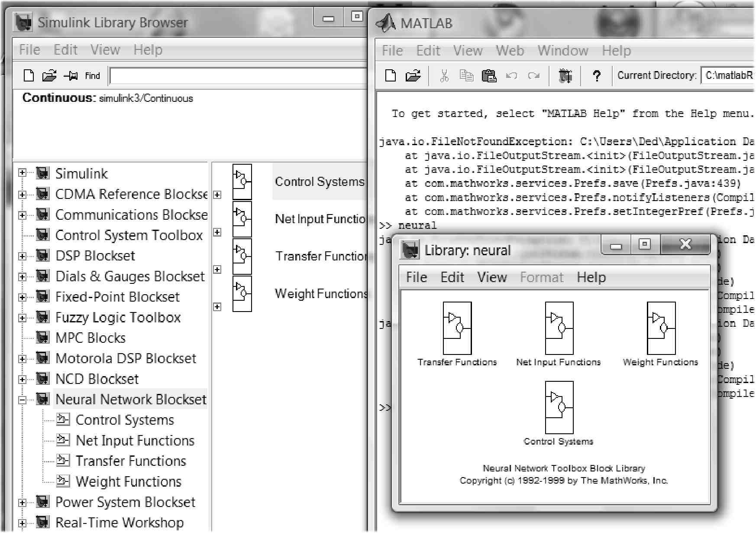This screenshot has width=756, height=533.
Task: Open File menu in Simulink Library Browser
Action: [x=29, y=50]
